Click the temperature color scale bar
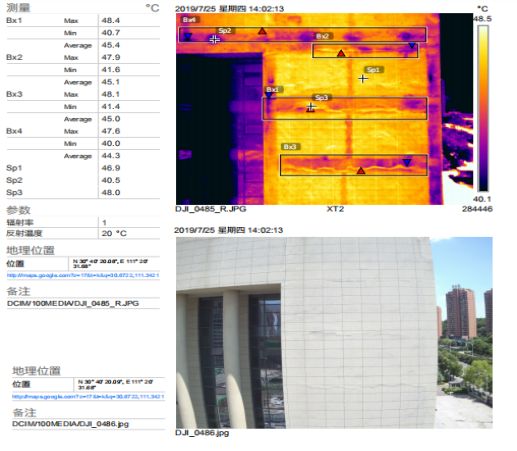Viewport: 517px width, 451px height. coord(483,108)
